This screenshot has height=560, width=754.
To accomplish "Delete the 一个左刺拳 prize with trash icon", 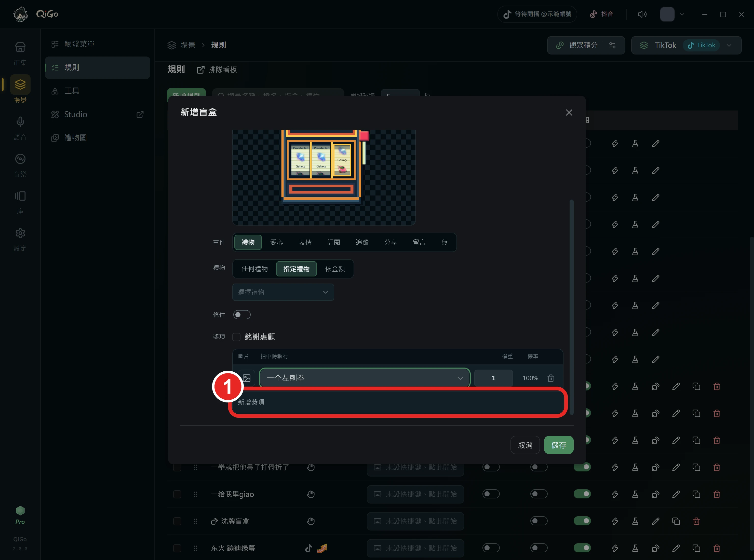I will pyautogui.click(x=550, y=378).
